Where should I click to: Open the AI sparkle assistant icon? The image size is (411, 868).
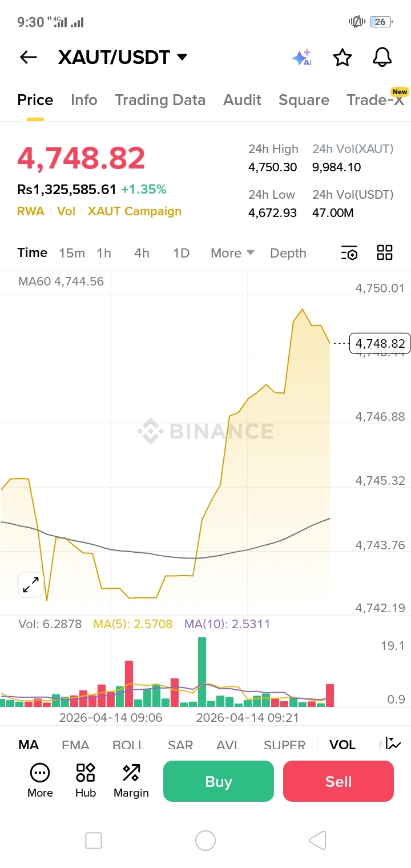pyautogui.click(x=302, y=57)
